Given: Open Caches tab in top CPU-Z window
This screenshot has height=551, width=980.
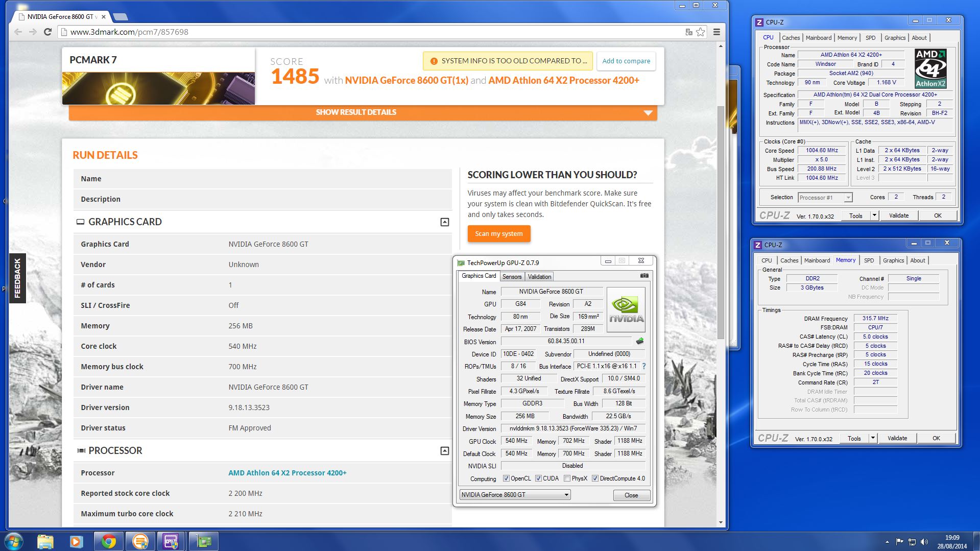Looking at the screenshot, I should (791, 38).
